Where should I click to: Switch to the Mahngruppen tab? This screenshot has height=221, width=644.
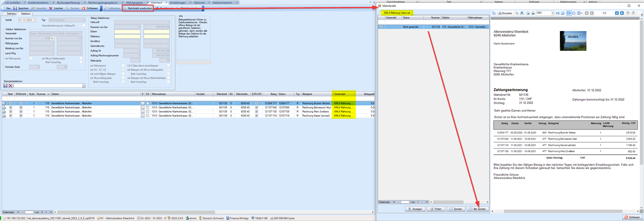coord(134,2)
